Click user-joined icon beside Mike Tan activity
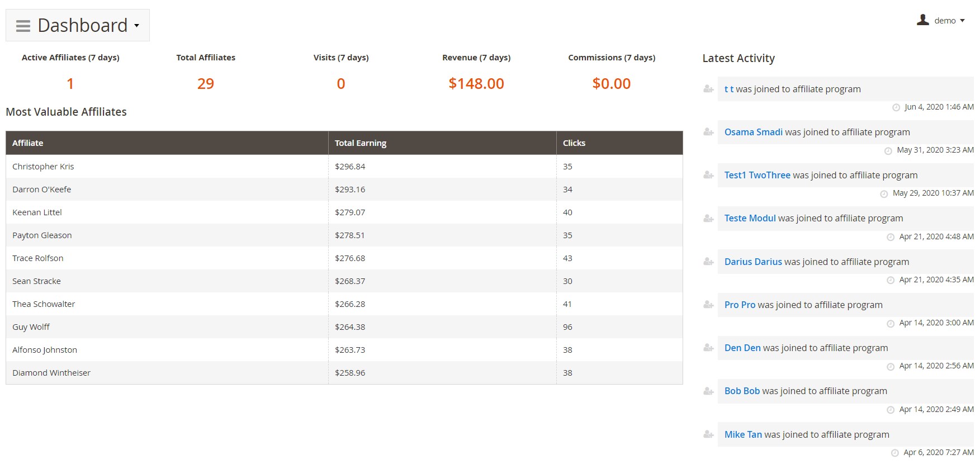 coord(708,434)
